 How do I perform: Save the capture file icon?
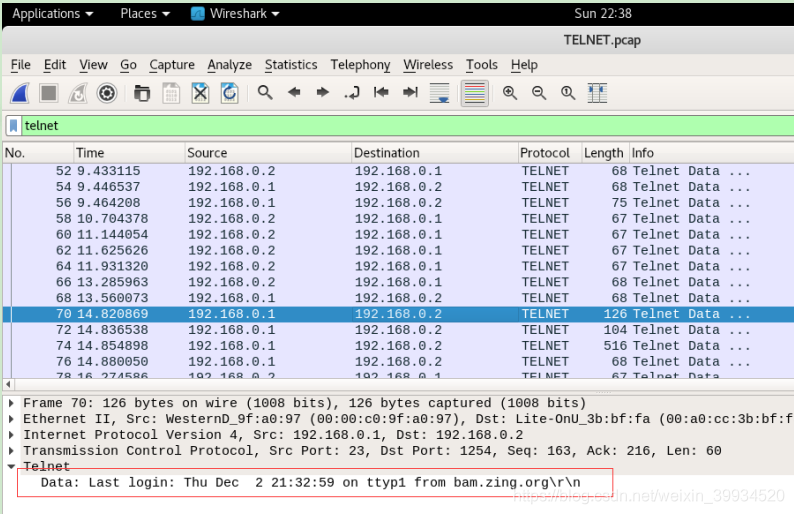(x=171, y=93)
